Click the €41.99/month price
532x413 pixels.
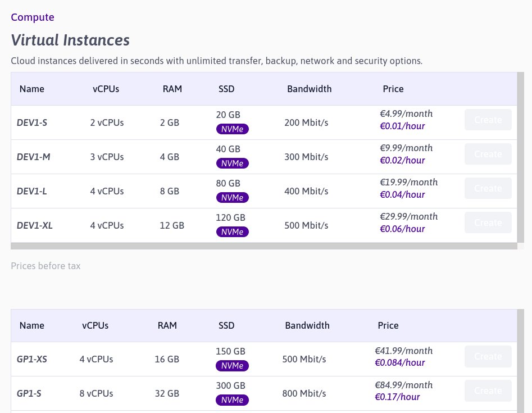click(x=404, y=351)
